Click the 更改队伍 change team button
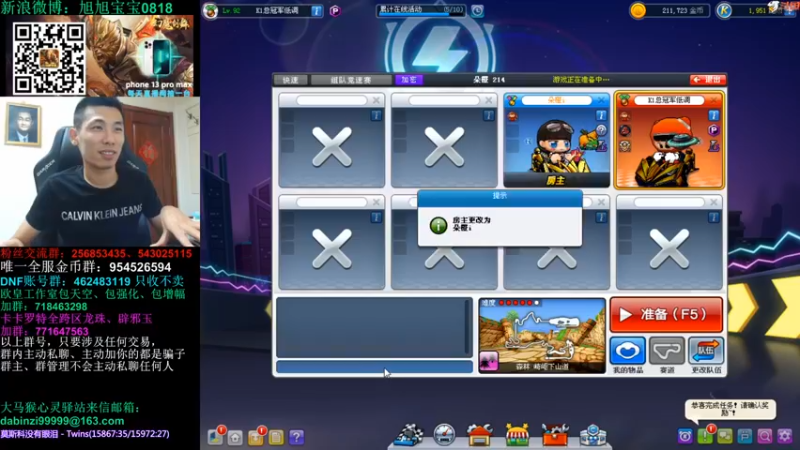Screen dimensions: 800x450 click(x=706, y=351)
